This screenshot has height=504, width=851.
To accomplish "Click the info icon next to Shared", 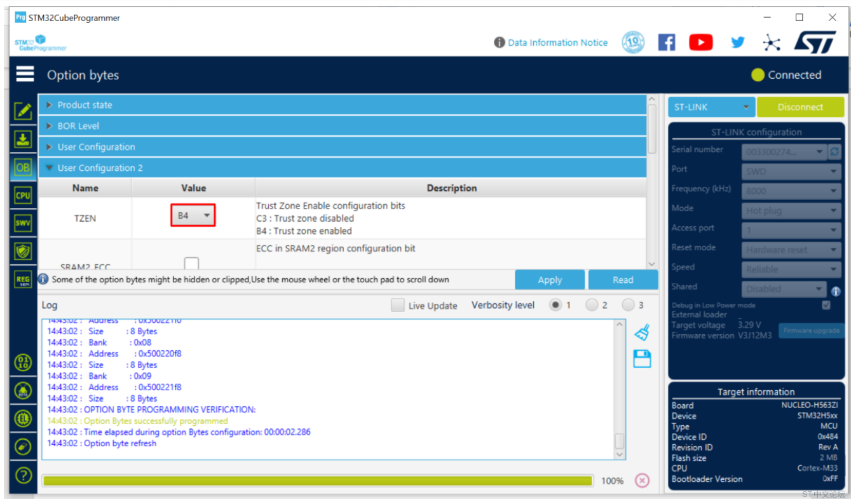I will (x=836, y=291).
